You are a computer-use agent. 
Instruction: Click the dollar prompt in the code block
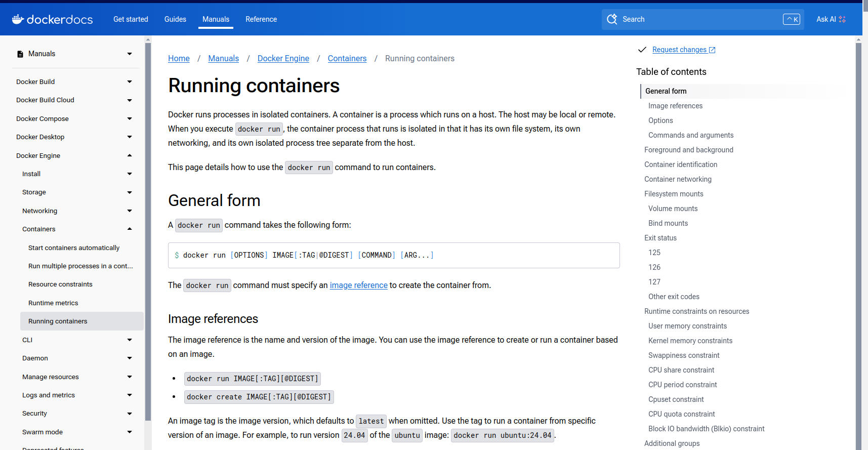pyautogui.click(x=177, y=256)
